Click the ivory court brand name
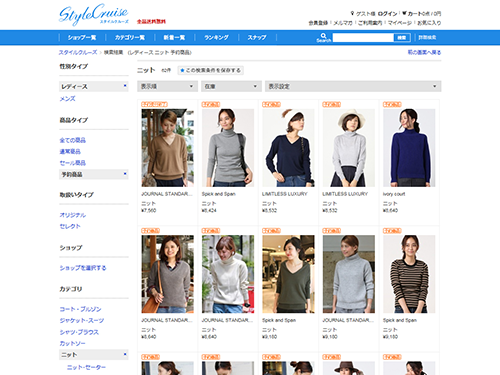This screenshot has width=500, height=375. 394,194
